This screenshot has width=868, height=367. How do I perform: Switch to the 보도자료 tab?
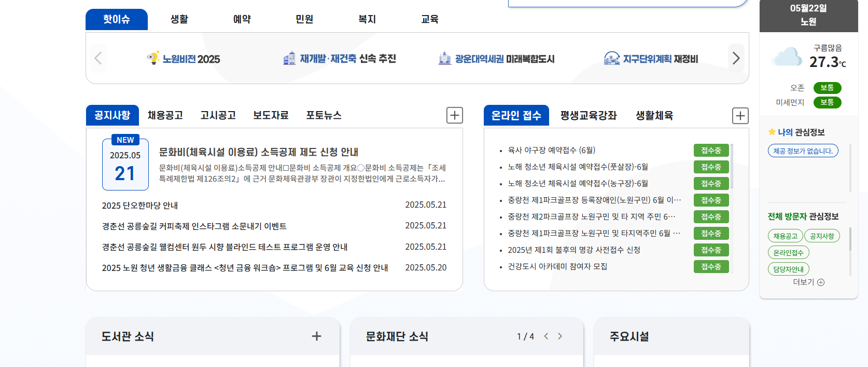coord(271,115)
